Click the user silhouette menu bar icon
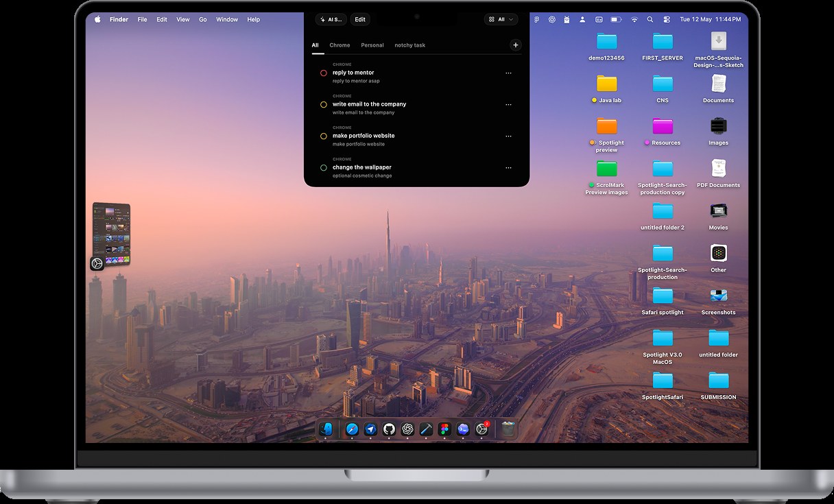The height and width of the screenshot is (504, 834). pyautogui.click(x=582, y=20)
